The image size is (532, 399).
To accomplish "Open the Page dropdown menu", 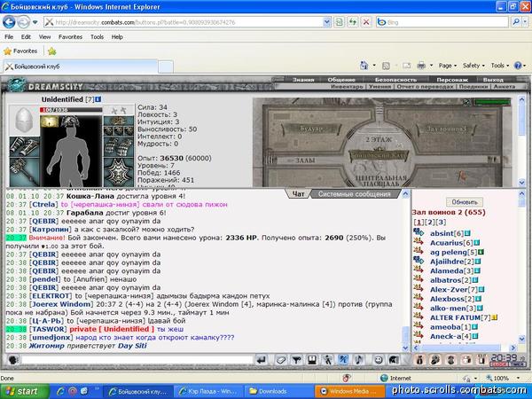I will coord(448,66).
